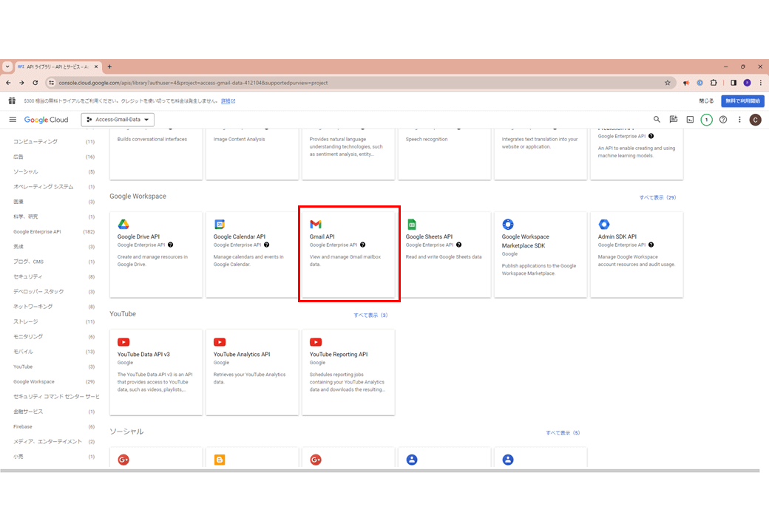
Task: Open the help question mark icon
Action: (723, 120)
